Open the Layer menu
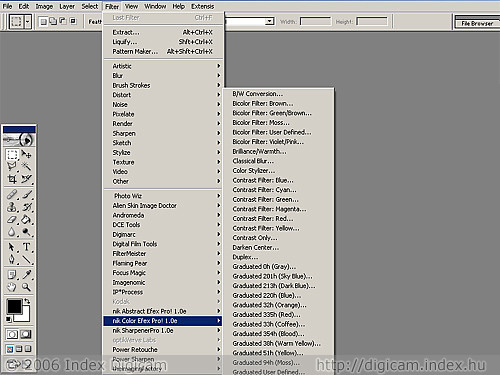Viewport: 500px width, 375px height. (x=67, y=7)
